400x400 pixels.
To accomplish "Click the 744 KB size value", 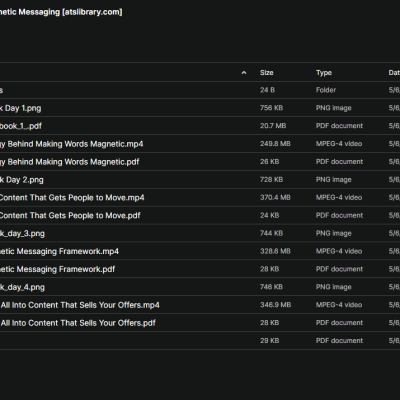I will [x=271, y=233].
